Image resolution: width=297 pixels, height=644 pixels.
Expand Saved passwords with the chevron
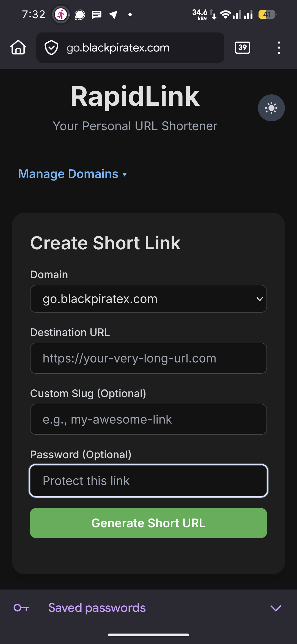point(276,608)
